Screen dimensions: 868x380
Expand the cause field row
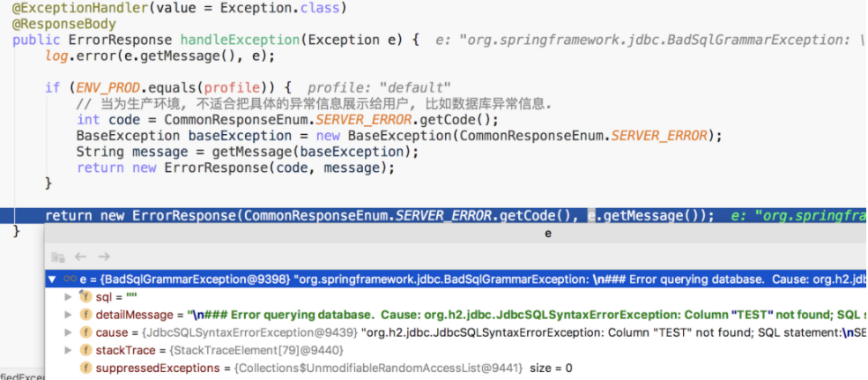point(68,333)
